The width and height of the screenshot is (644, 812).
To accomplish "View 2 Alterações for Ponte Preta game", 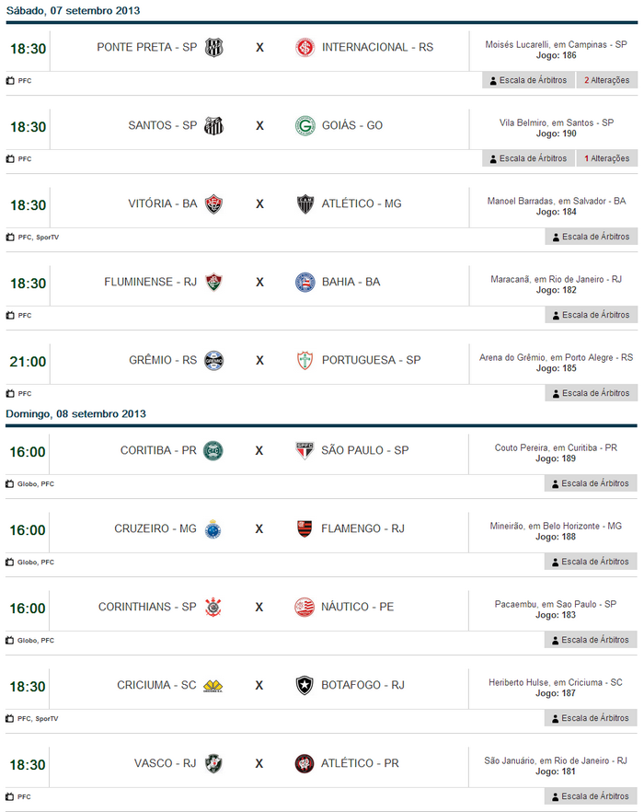I will tap(606, 80).
